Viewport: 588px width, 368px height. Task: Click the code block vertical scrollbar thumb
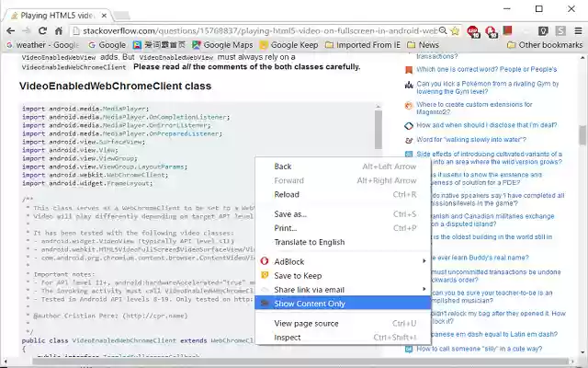coord(379,130)
